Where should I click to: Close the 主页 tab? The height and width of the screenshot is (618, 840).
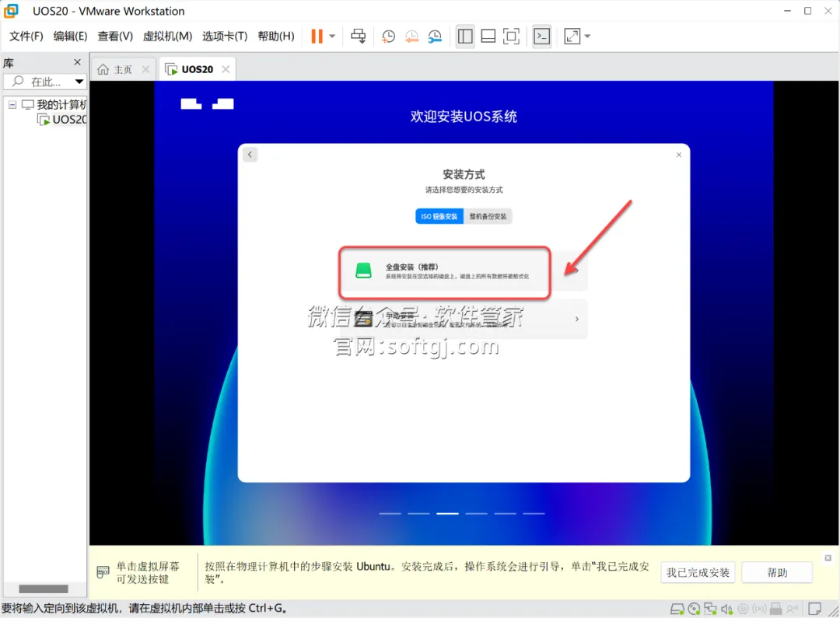coord(145,69)
